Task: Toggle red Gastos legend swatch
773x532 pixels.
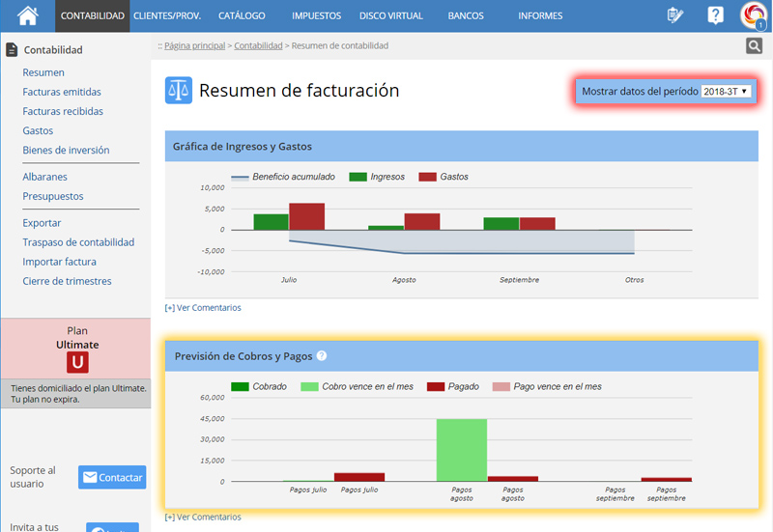Action: pyautogui.click(x=427, y=177)
